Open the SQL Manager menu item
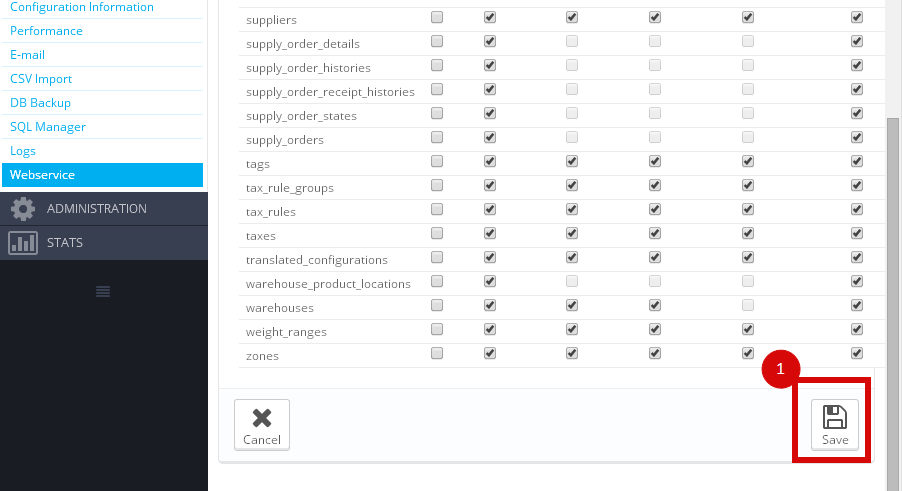This screenshot has height=491, width=902. [48, 127]
